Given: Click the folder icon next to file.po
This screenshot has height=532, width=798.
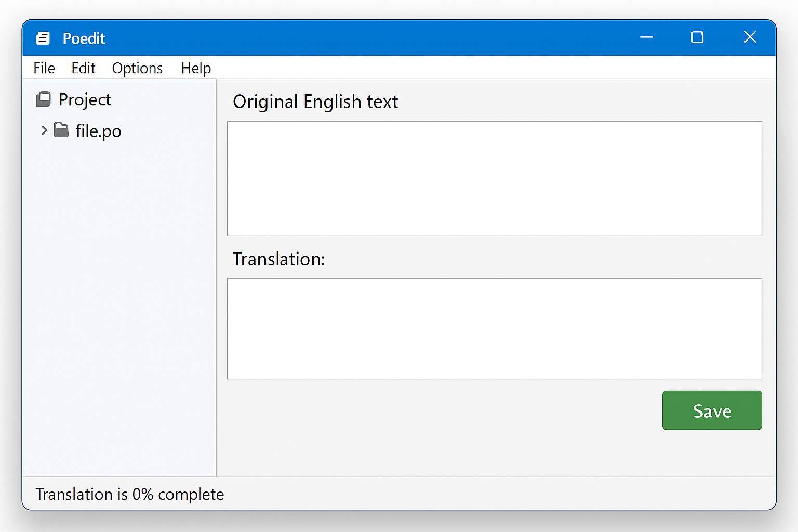Looking at the screenshot, I should [61, 130].
